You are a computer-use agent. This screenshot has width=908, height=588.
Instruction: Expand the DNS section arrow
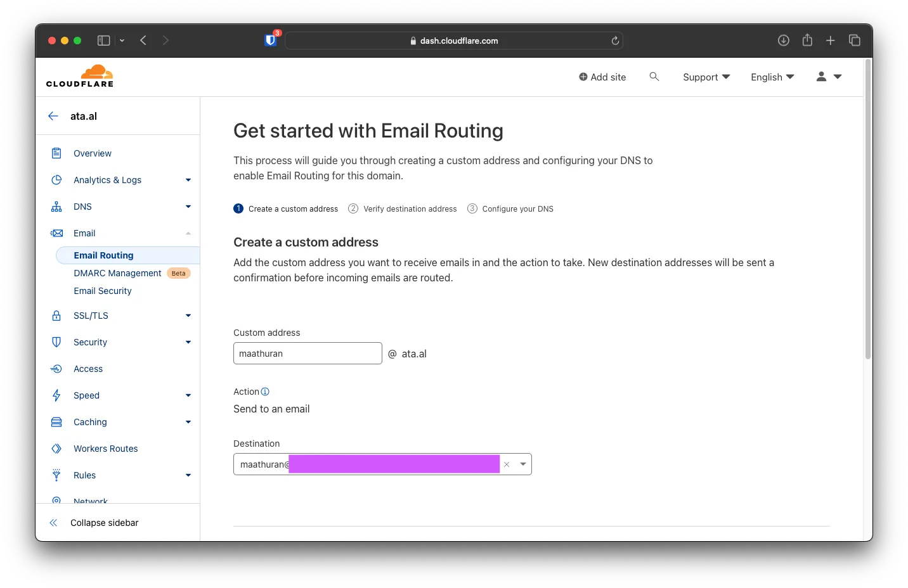[x=188, y=207]
